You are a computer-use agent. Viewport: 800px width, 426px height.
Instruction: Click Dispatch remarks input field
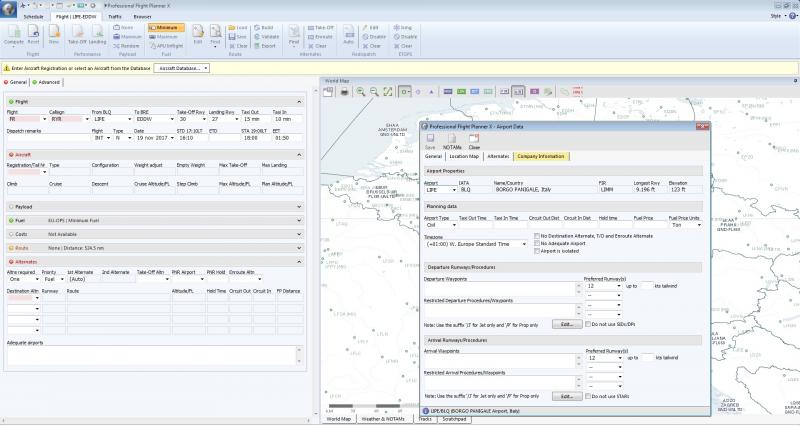pos(48,138)
